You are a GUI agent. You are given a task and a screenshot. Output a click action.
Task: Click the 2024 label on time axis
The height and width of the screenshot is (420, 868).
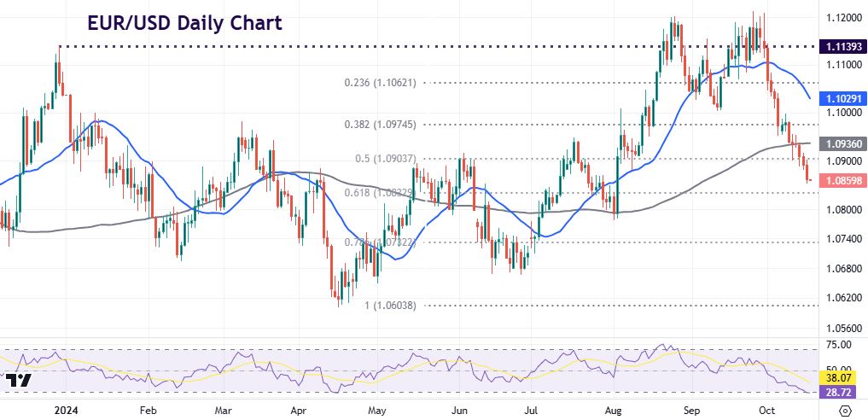tap(64, 410)
